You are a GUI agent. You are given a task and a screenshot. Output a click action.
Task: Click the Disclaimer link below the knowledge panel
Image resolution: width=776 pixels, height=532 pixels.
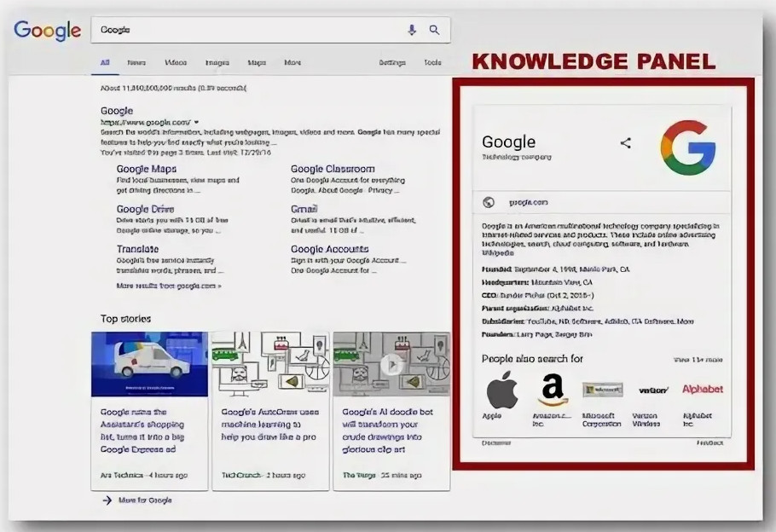click(x=496, y=443)
